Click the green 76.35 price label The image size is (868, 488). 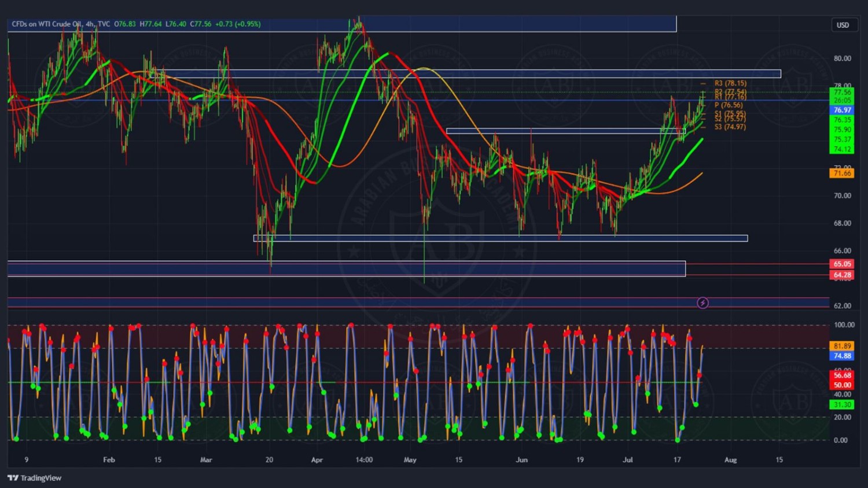(842, 120)
